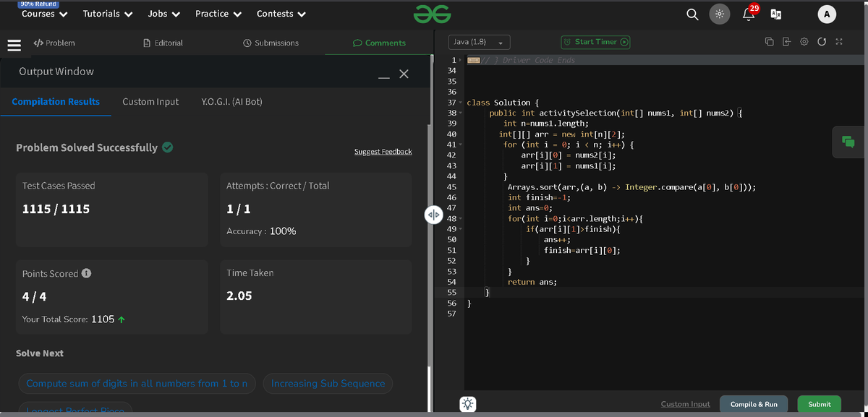Click Problem Solved Successfully heading
Screen dimensions: 868x417
(87, 147)
